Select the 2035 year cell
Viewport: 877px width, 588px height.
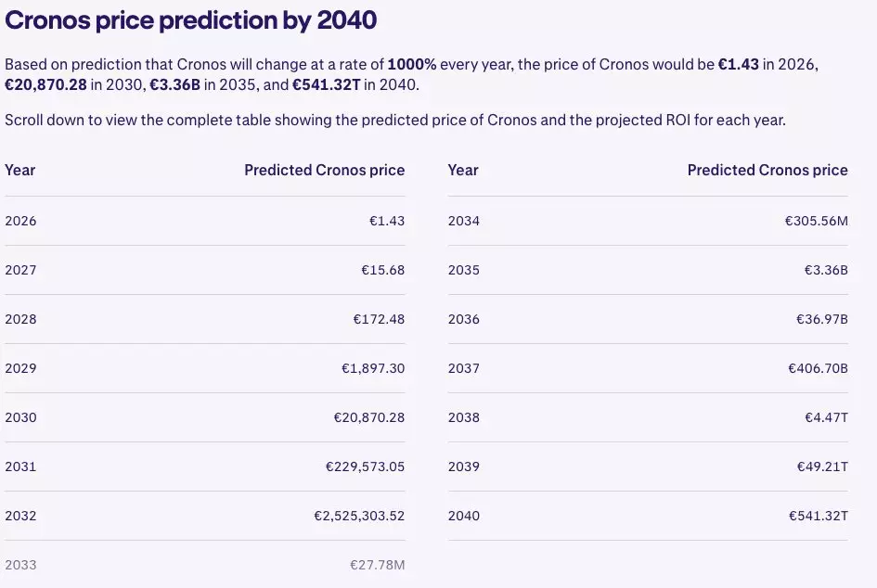pos(463,270)
